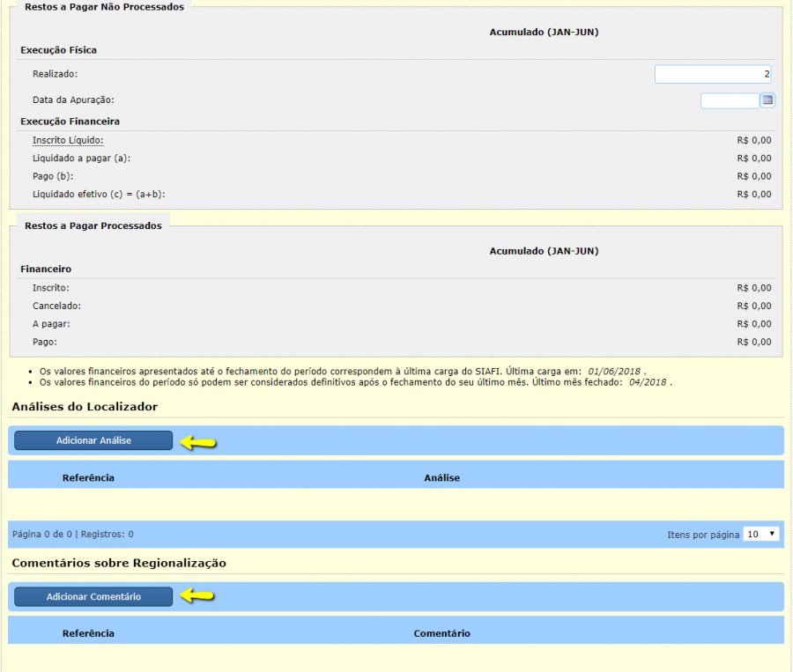
Task: Select the Comentário column header
Action: point(442,633)
